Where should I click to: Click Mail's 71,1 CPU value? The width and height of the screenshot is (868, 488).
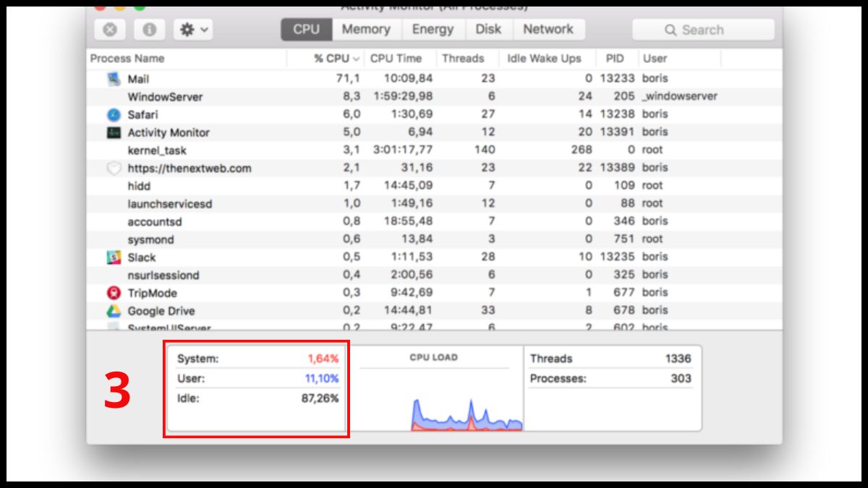click(x=349, y=78)
